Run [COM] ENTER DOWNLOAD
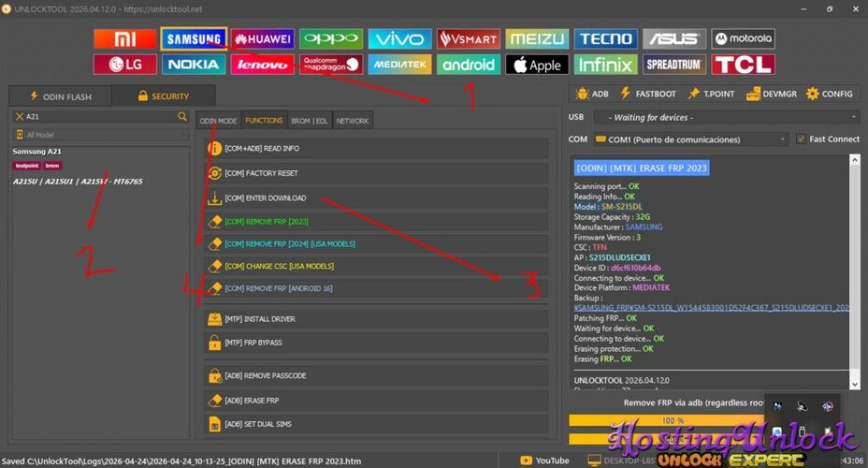 [376, 198]
